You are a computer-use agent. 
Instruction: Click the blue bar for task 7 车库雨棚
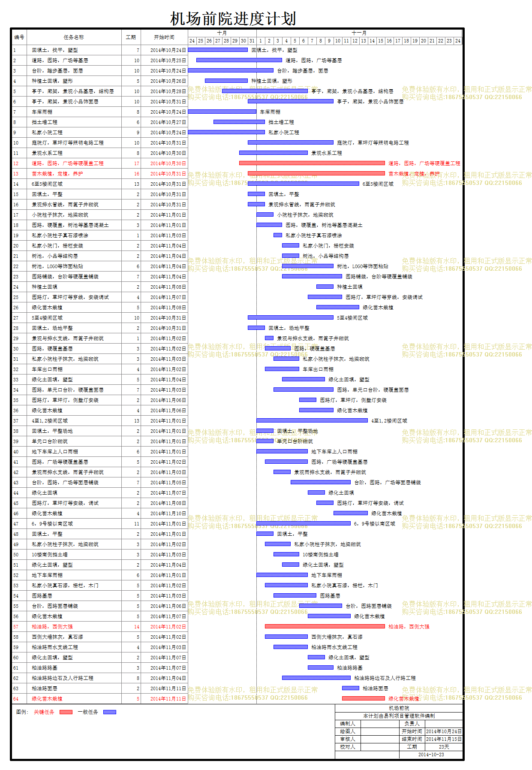222,112
